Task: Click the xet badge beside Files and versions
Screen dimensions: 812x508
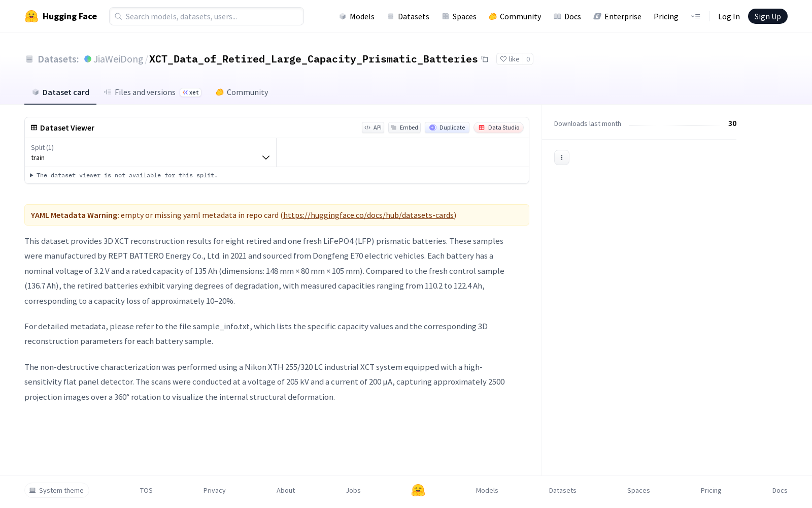Action: [191, 92]
